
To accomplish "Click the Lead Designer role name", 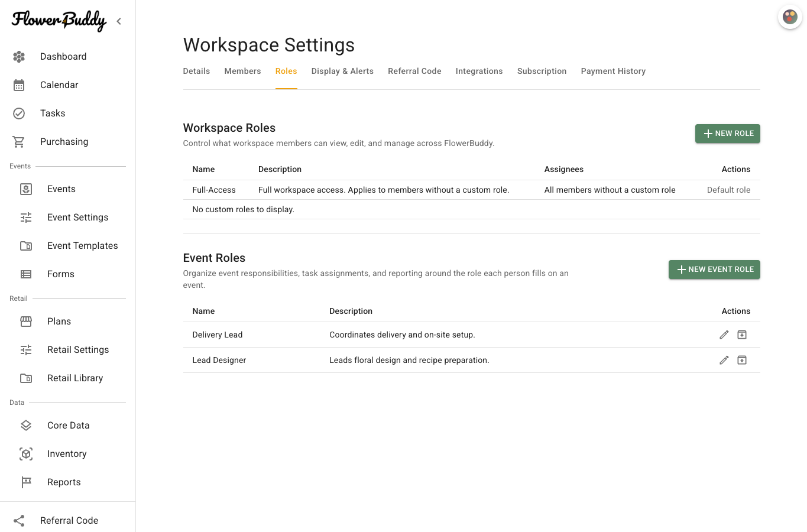I will 219,361.
